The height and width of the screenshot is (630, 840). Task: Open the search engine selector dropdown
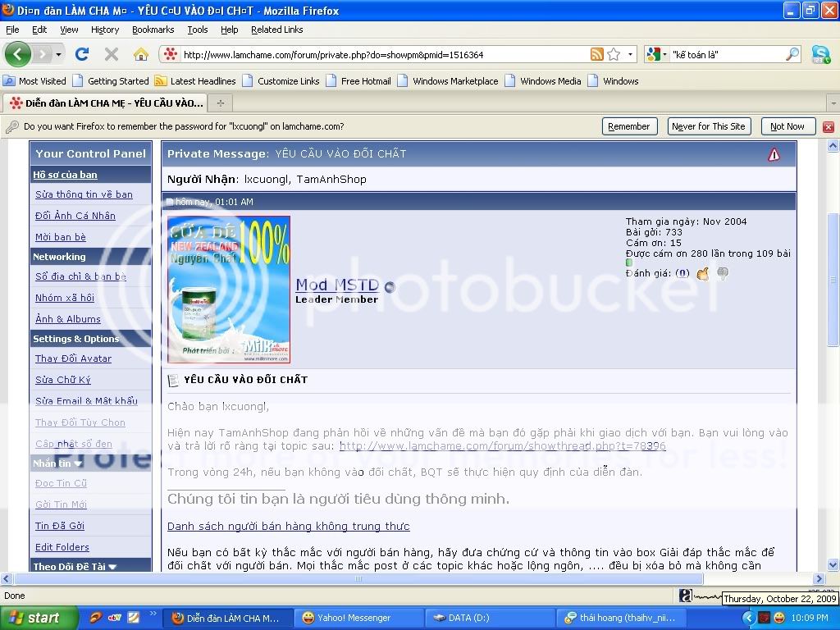pyautogui.click(x=655, y=54)
